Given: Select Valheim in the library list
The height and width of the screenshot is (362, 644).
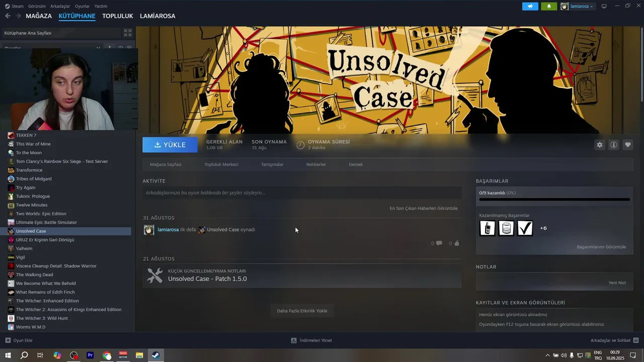Looking at the screenshot, I should [x=24, y=248].
